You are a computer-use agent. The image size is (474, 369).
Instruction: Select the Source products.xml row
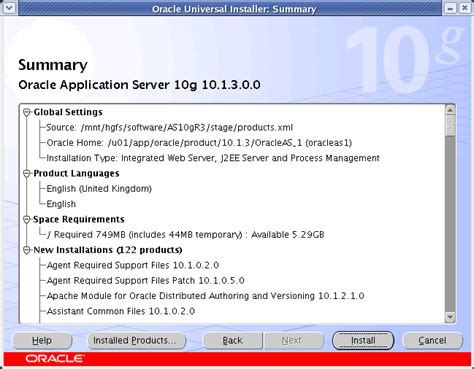click(170, 127)
